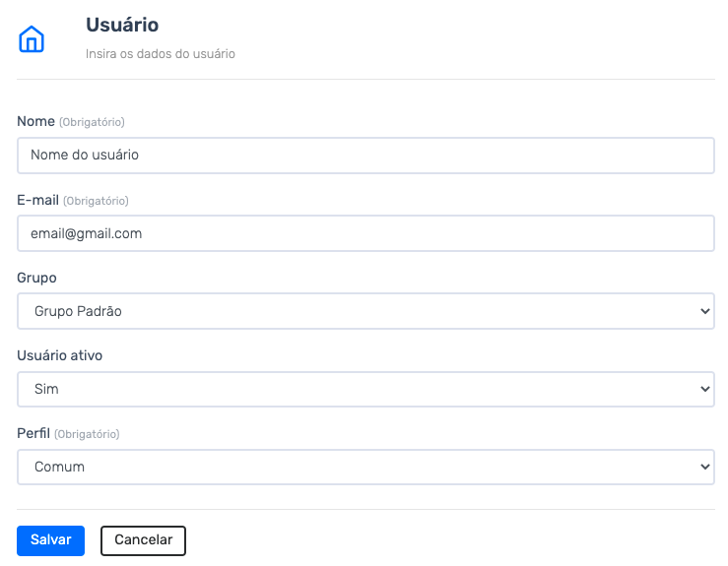Click the Usuário ativo label
Image resolution: width=728 pixels, height=566 pixels.
(59, 355)
